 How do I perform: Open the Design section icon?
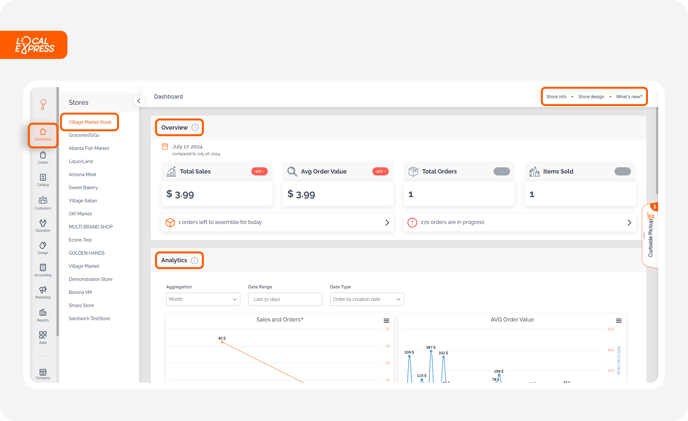pos(43,248)
